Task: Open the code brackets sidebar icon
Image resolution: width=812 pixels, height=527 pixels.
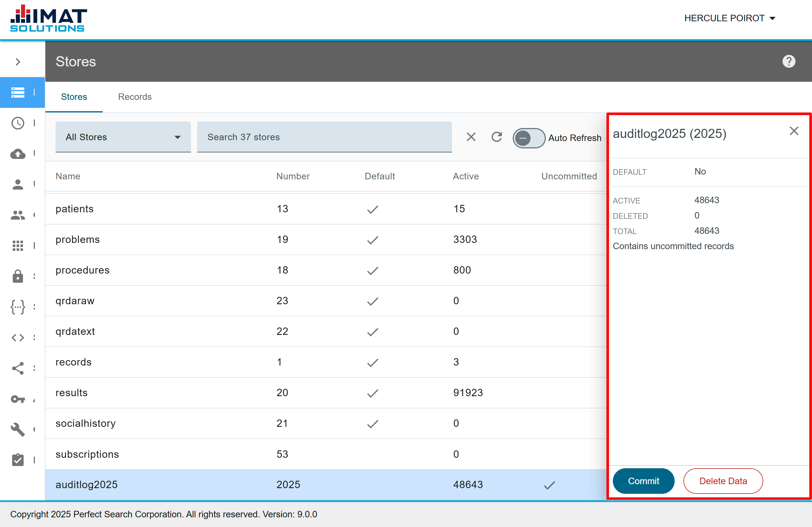Action: pyautogui.click(x=18, y=337)
